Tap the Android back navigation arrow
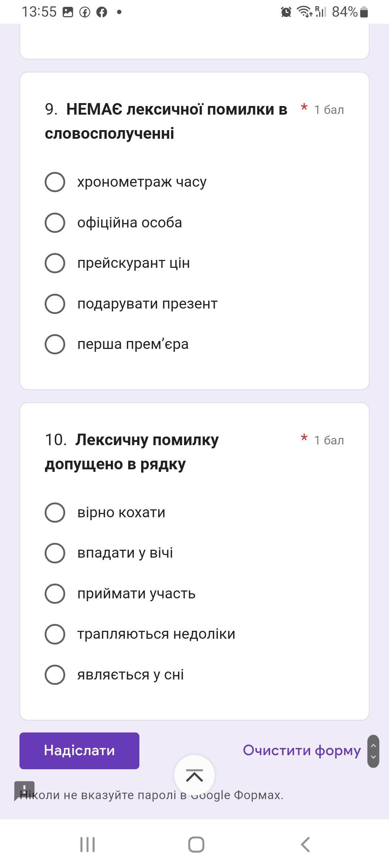Screen dimensions: 389x868 coord(305,845)
